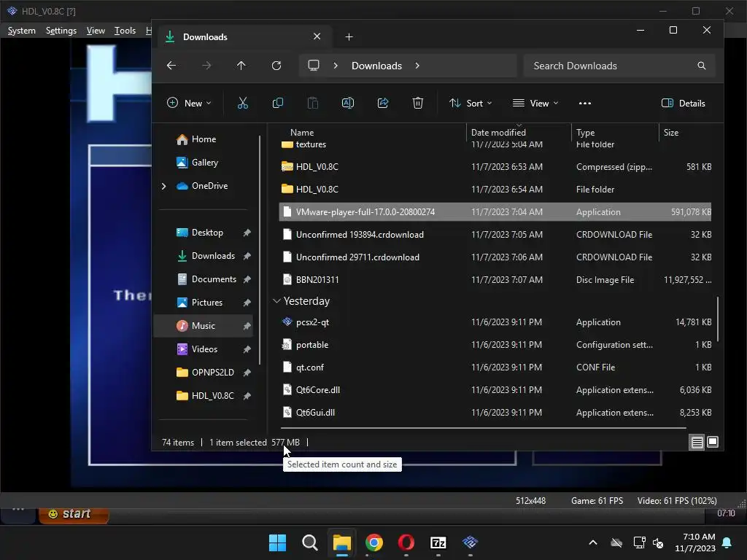Toggle the Details pane
Viewport: 747px width, 560px height.
point(683,103)
